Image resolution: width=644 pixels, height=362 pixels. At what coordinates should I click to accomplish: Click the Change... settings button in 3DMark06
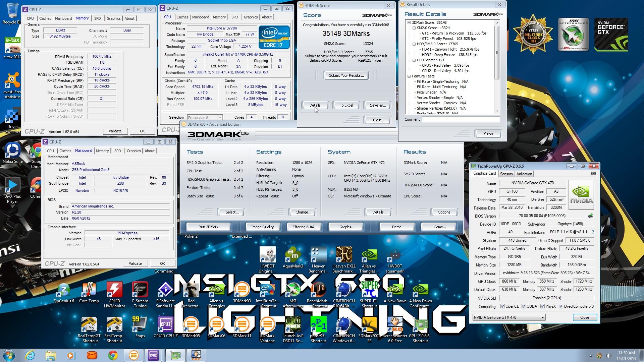click(303, 212)
